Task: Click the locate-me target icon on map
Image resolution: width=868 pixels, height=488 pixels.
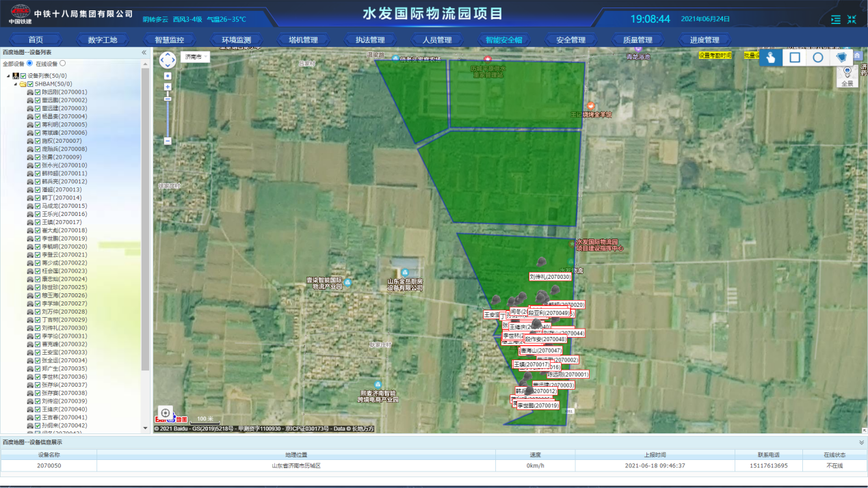Action: click(x=166, y=413)
